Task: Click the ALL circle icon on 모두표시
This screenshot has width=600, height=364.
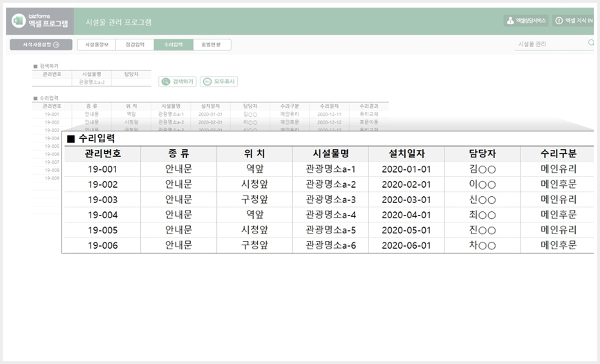Action: pos(207,82)
